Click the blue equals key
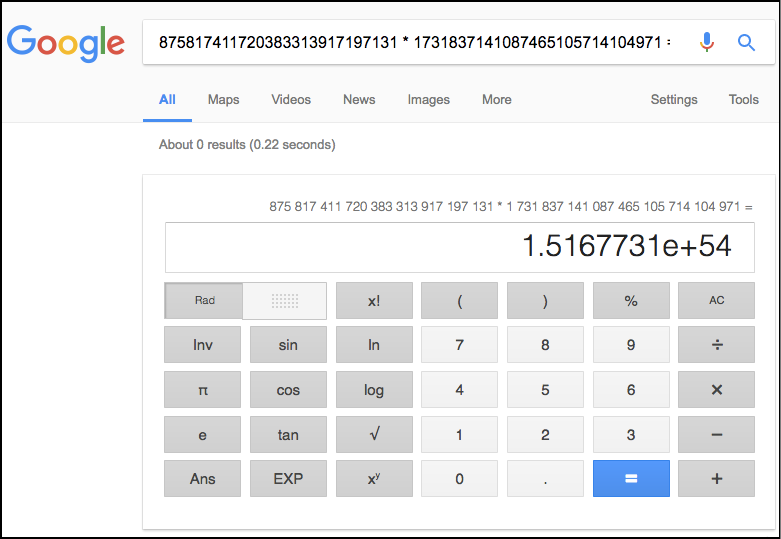 tap(631, 479)
